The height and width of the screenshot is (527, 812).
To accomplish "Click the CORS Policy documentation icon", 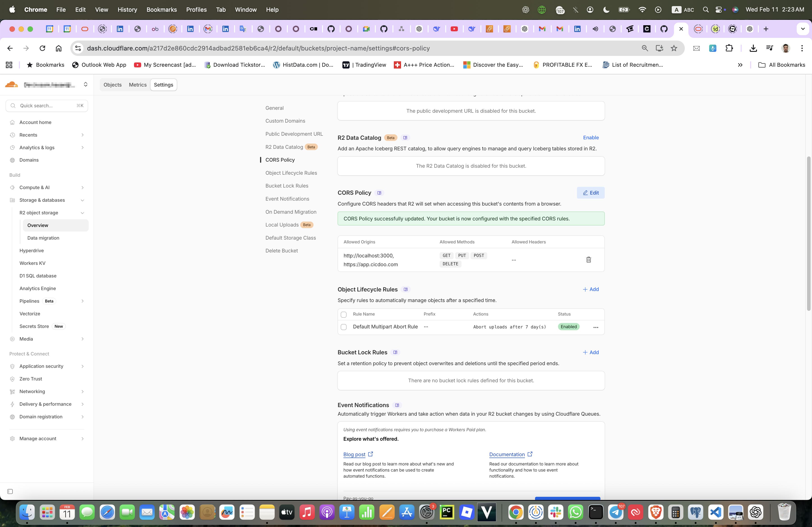I will pos(379,193).
